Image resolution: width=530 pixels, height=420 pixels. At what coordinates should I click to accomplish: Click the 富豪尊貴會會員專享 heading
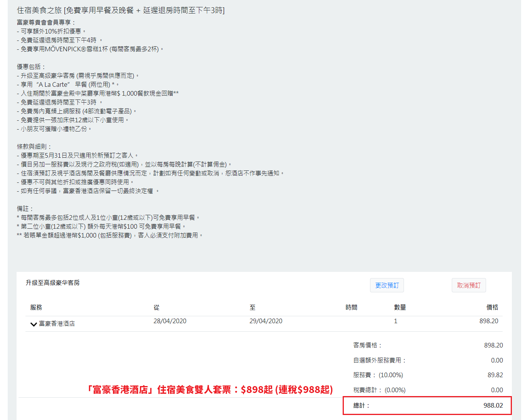(x=46, y=22)
